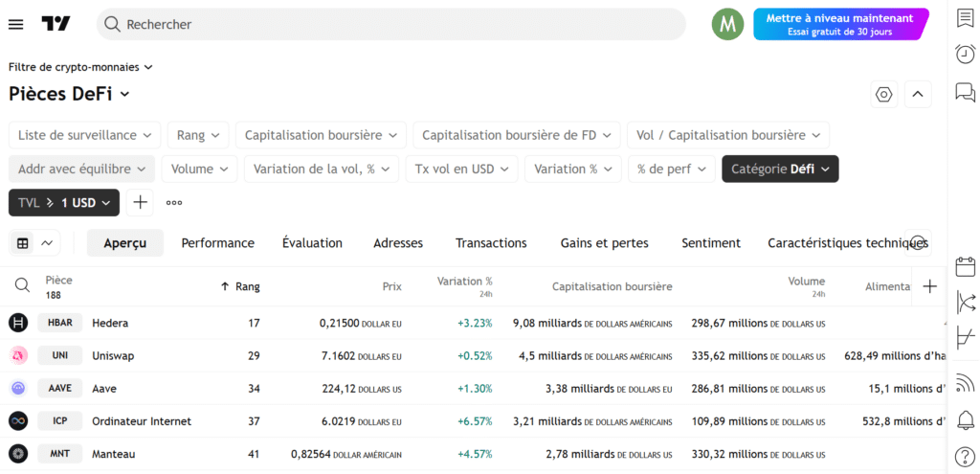Click the TradingView logo
980x474 pixels.
56,24
